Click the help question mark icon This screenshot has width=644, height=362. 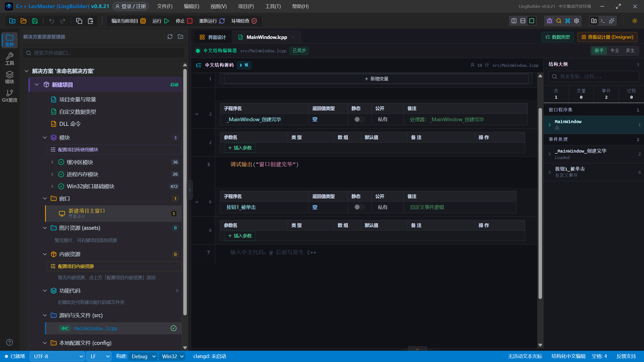tap(9, 342)
